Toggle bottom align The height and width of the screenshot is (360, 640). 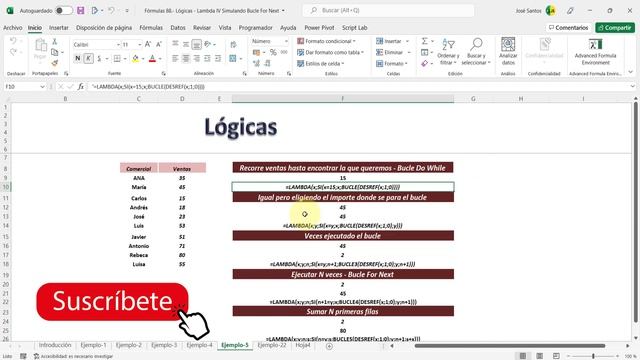(196, 44)
